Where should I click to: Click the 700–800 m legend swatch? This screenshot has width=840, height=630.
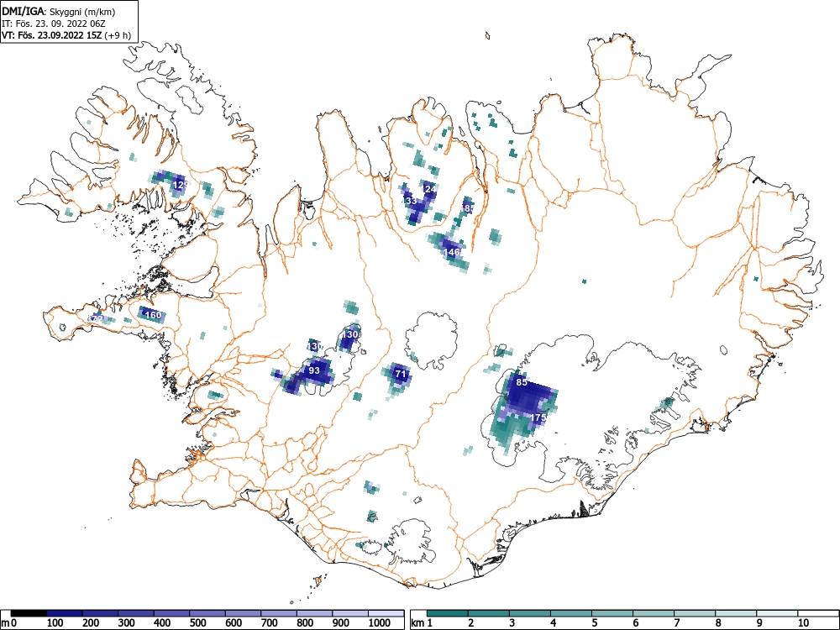click(280, 613)
